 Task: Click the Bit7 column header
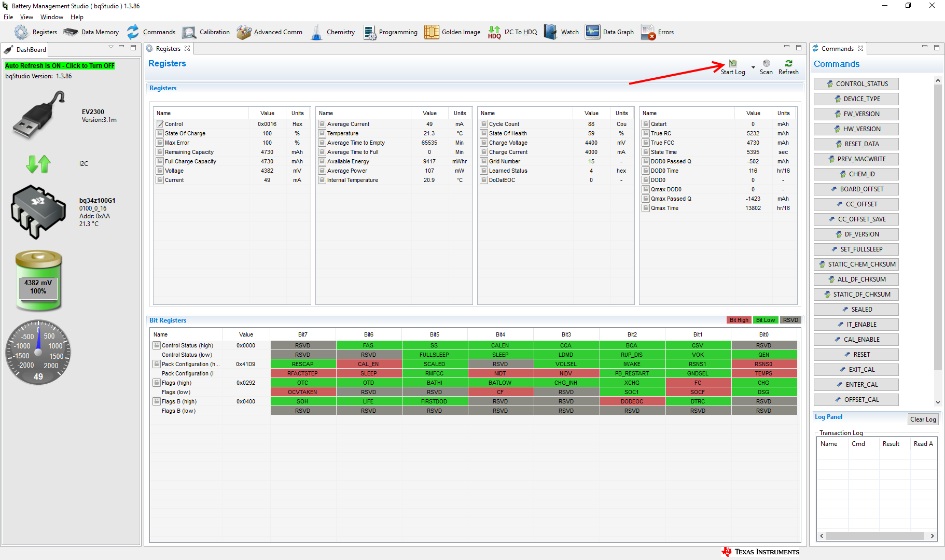[303, 334]
